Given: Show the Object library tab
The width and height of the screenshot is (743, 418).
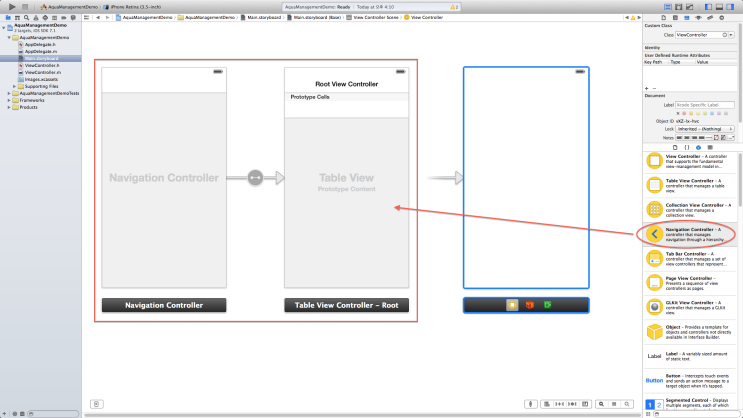Looking at the screenshot, I should 698,147.
